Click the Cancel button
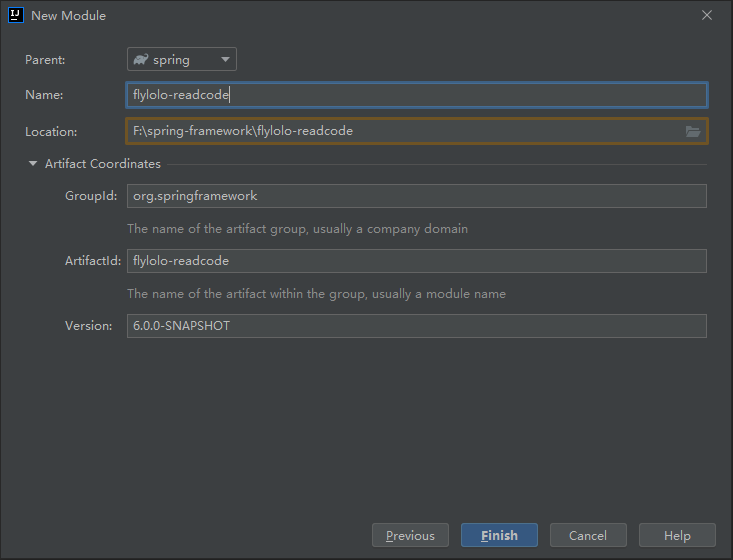Screen dimensions: 733x560 coord(588,535)
